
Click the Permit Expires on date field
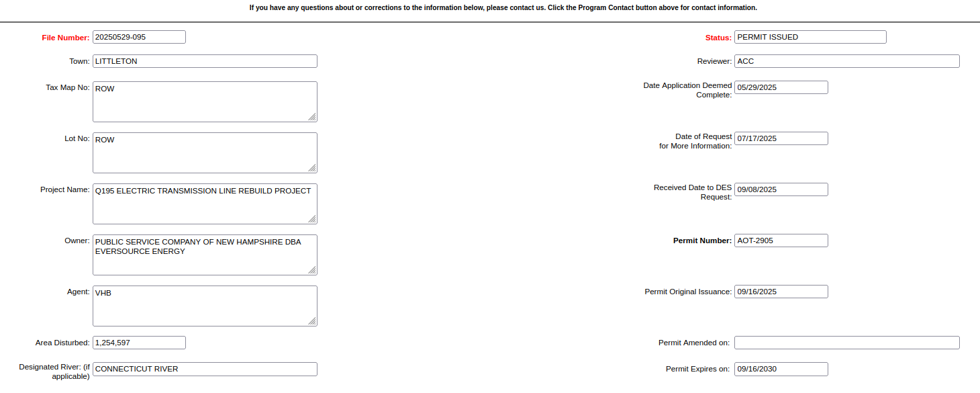tap(781, 369)
